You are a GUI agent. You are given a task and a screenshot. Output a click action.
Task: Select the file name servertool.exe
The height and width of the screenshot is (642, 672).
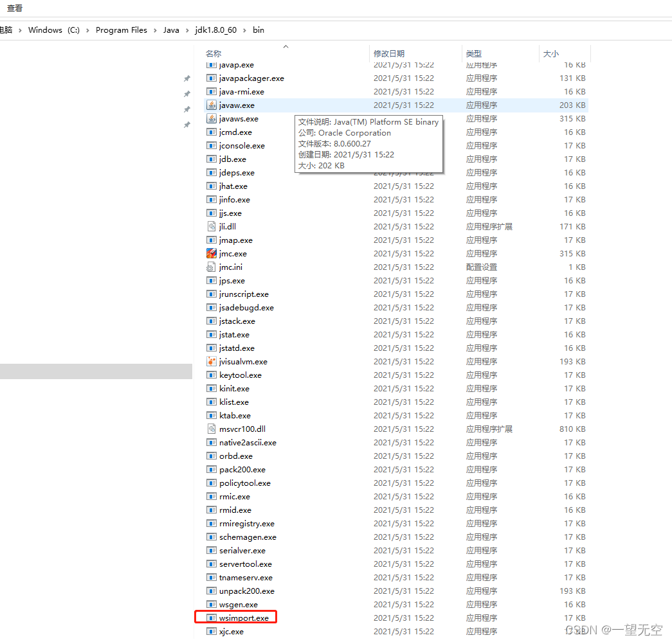[246, 564]
